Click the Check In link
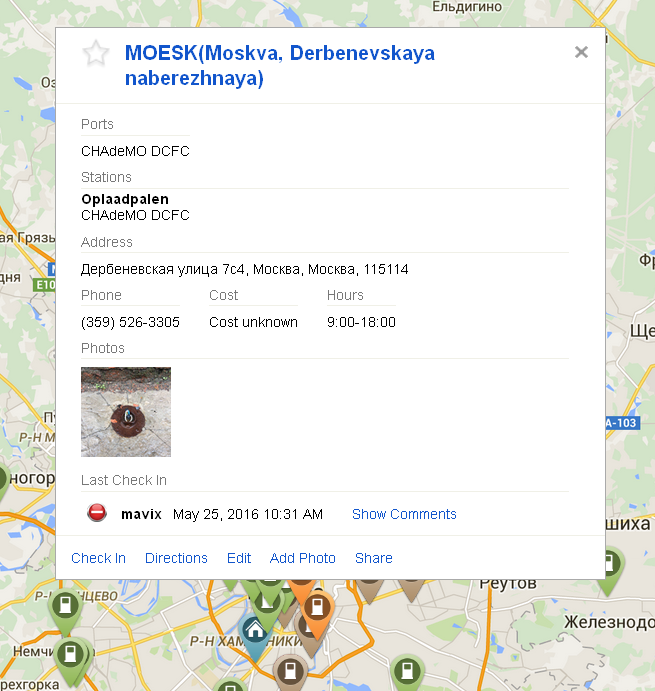 point(98,558)
